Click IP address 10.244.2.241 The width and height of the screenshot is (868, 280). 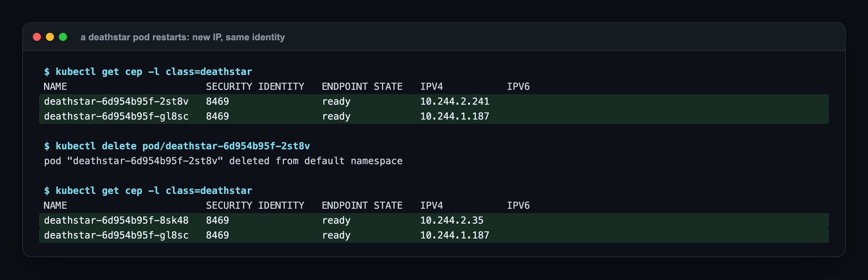[454, 101]
